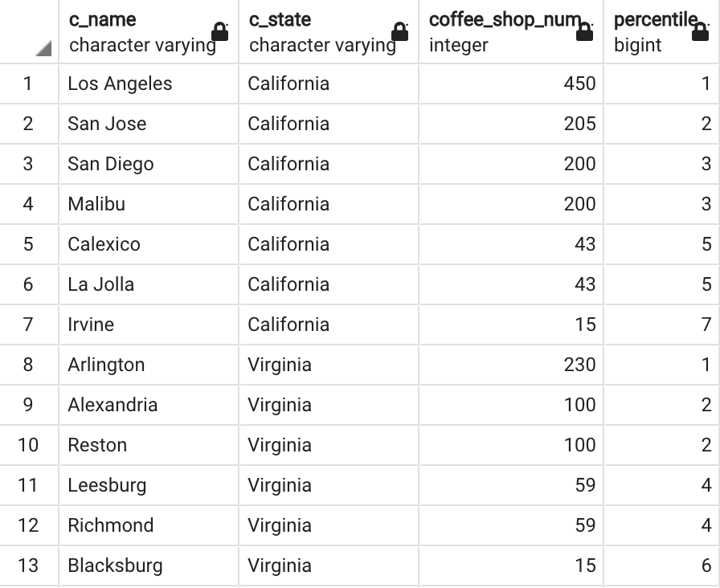Select row number 8 header
The height and width of the screenshot is (588, 720).
pos(28,365)
